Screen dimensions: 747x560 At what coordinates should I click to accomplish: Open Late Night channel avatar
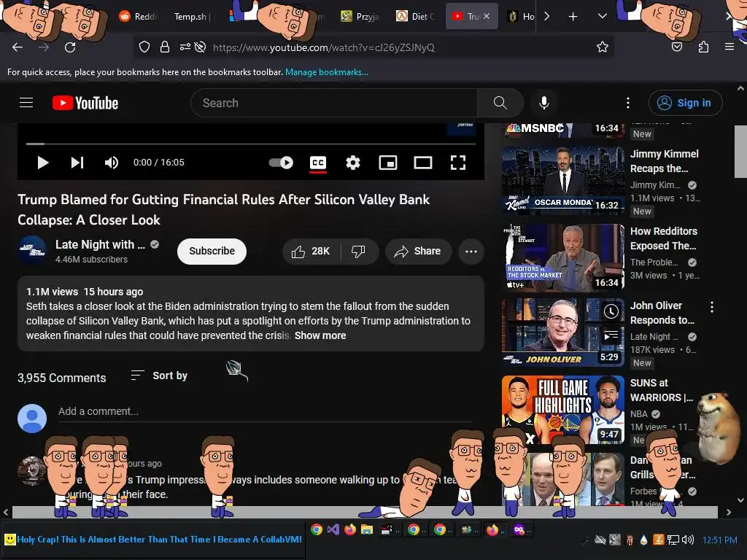click(32, 251)
